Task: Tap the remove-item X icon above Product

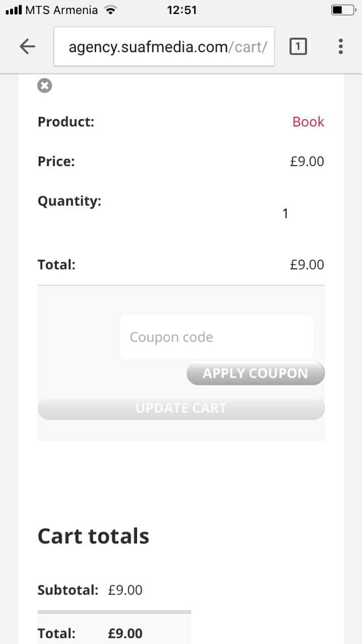Action: [x=44, y=86]
